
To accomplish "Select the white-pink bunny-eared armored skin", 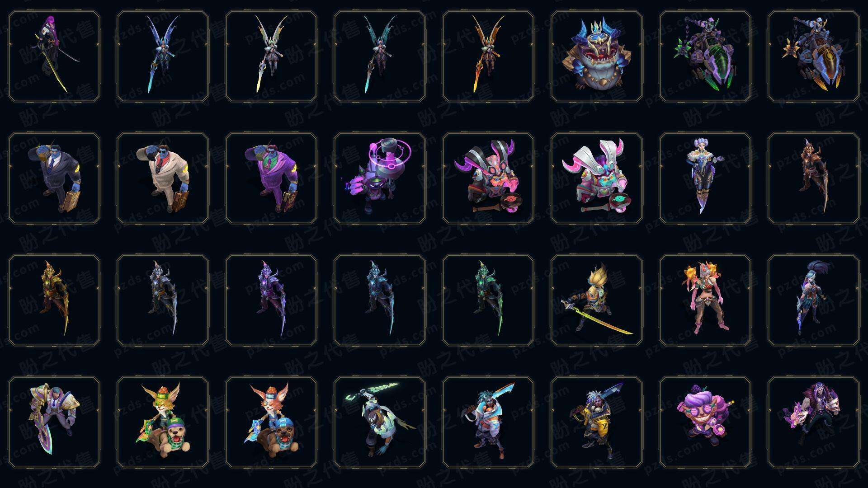I will click(597, 178).
